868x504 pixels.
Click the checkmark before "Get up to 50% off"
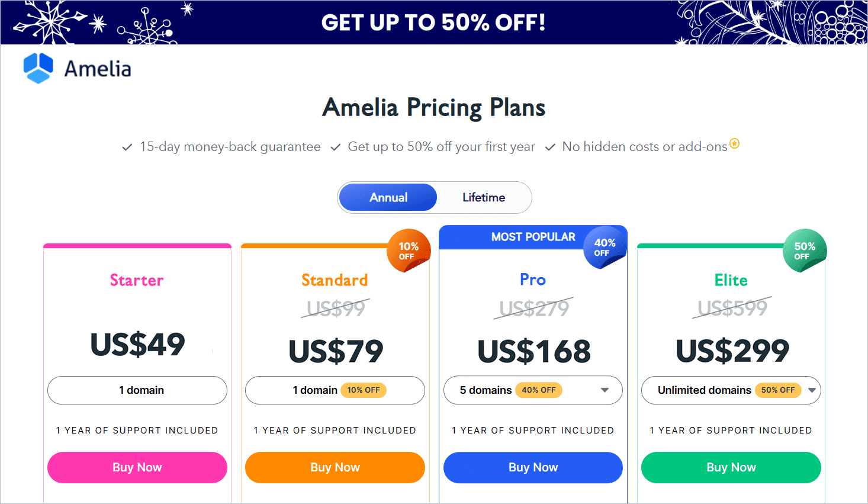tap(336, 146)
